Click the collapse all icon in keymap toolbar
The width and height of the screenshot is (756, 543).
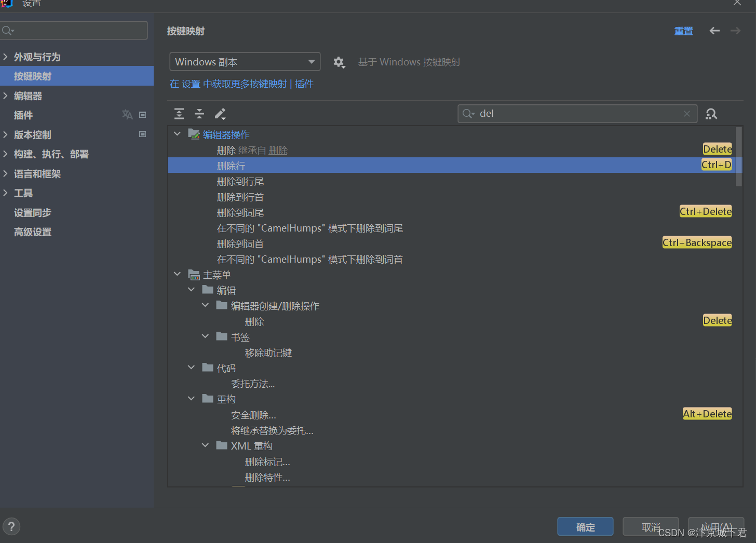click(x=199, y=114)
